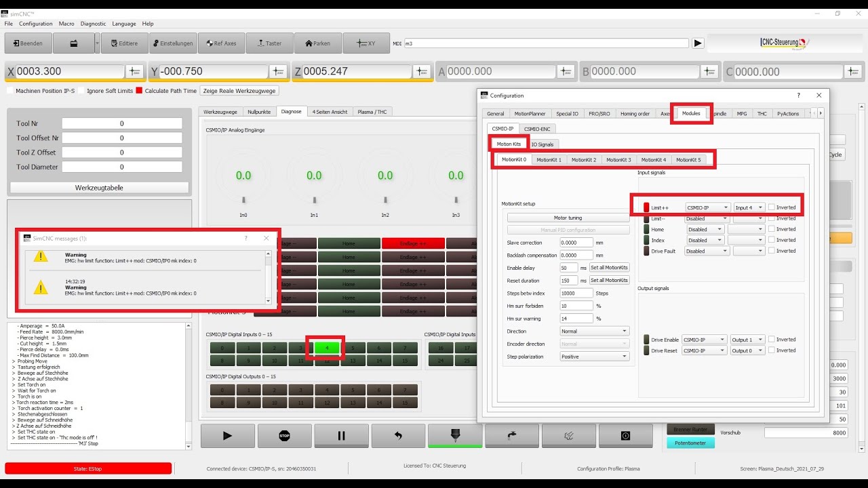Toggle the plasma torch button
Image resolution: width=868 pixels, height=488 pixels.
pos(456,436)
